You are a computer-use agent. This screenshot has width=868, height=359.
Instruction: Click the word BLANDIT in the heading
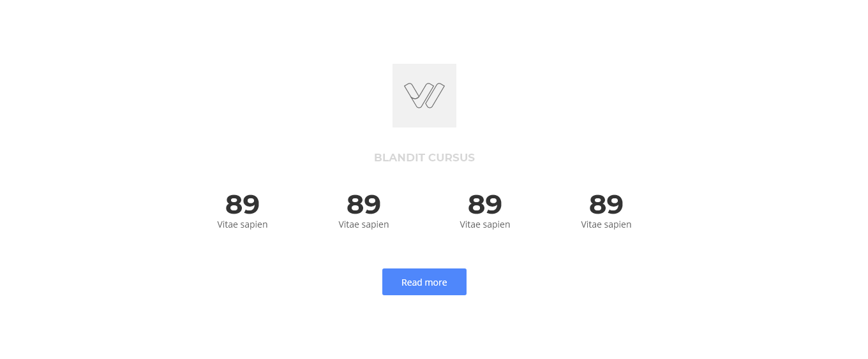(400, 158)
